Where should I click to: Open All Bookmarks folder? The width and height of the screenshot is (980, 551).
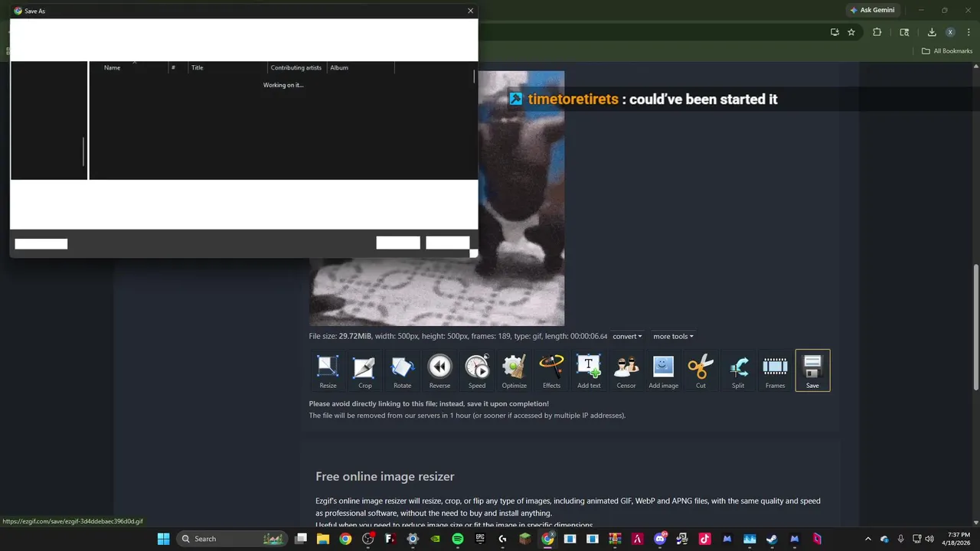pos(947,51)
